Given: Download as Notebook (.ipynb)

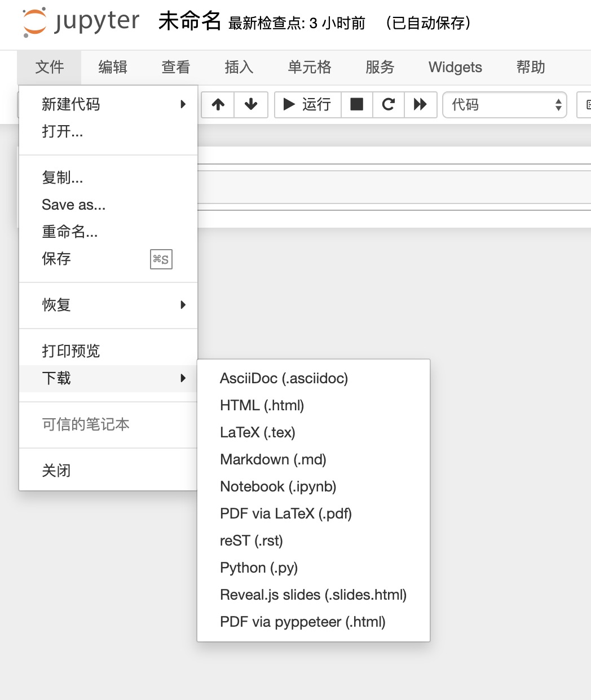Looking at the screenshot, I should (314, 486).
